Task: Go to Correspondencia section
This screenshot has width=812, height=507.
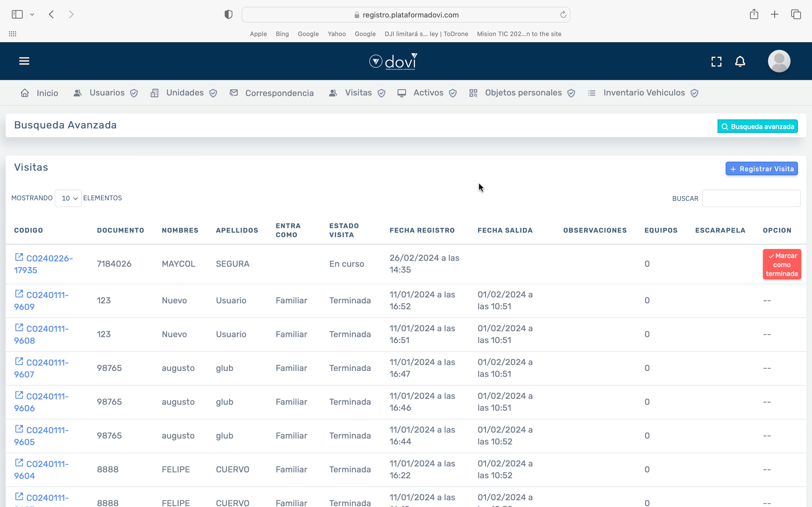Action: (x=279, y=93)
